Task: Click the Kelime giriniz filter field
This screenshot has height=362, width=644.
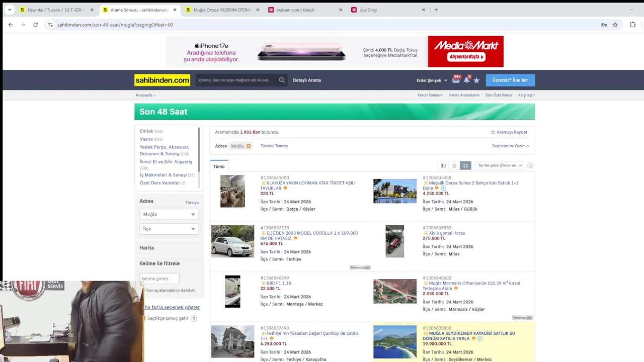Action: coord(159,279)
